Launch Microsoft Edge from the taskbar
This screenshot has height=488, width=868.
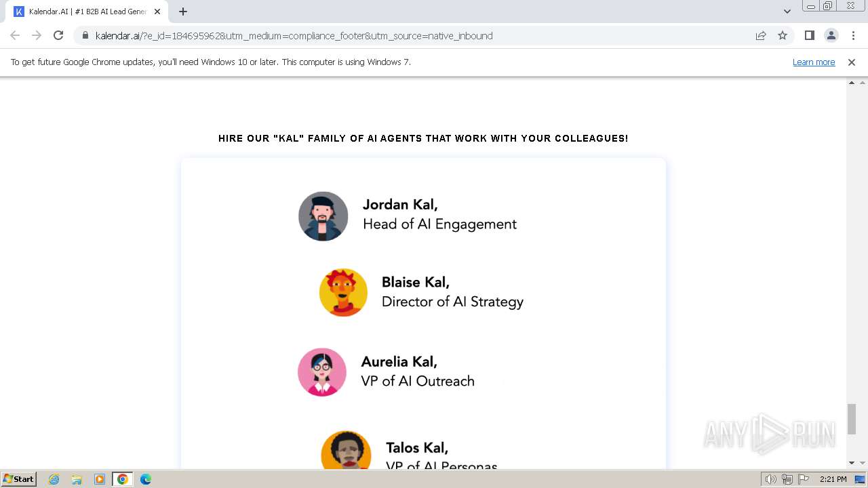coord(145,479)
